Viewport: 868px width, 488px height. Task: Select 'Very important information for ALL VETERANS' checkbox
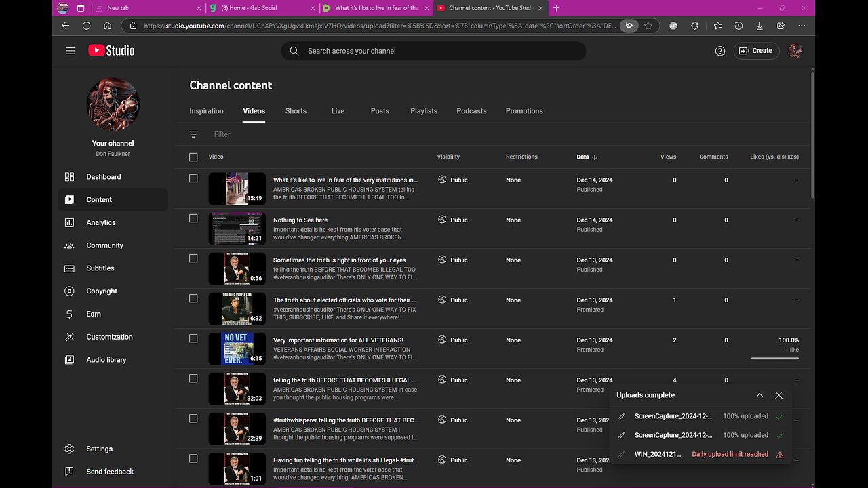pos(193,338)
